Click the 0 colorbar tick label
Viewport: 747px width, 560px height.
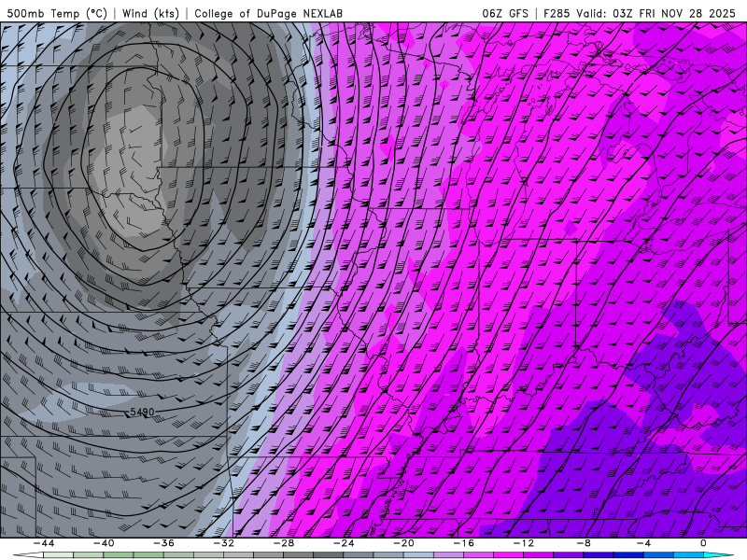[x=703, y=543]
